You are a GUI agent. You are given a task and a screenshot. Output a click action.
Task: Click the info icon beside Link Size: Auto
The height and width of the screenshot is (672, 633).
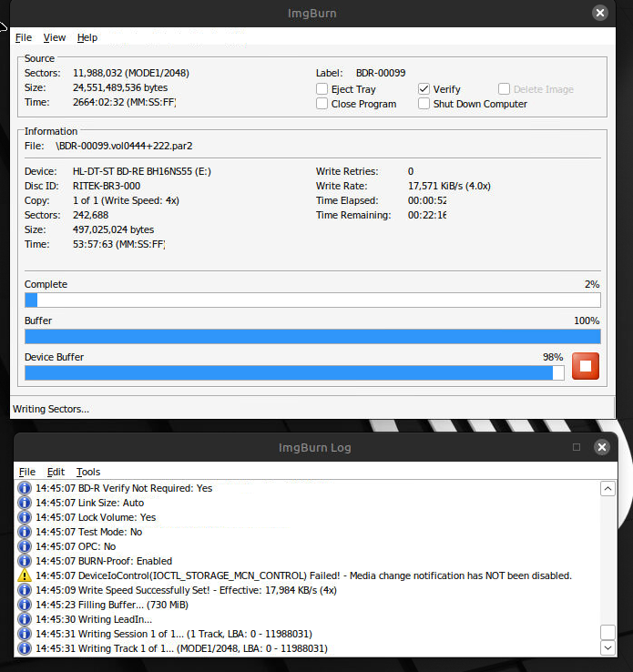(25, 503)
